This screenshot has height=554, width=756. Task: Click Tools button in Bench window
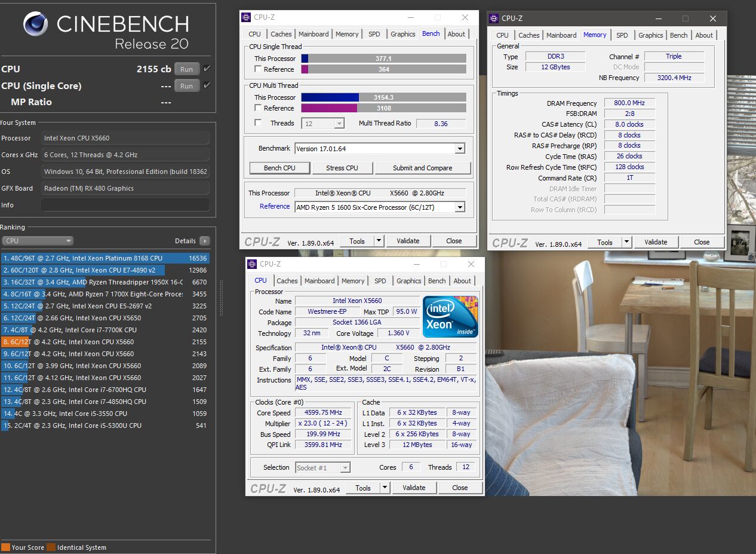[x=357, y=241]
